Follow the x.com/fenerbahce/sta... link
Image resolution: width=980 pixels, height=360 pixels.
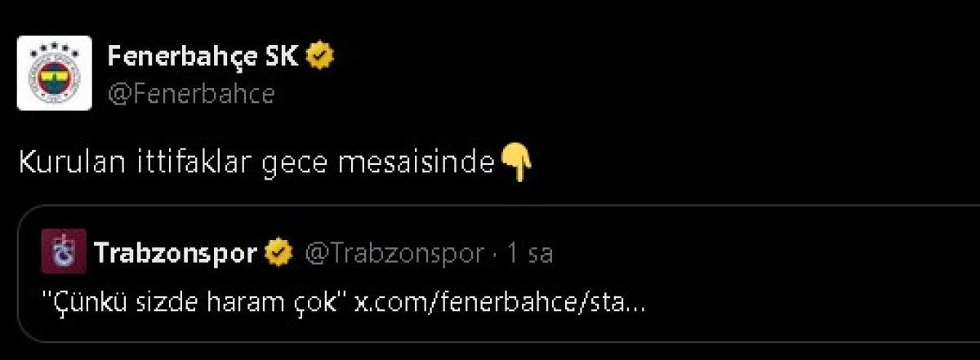[x=500, y=302]
